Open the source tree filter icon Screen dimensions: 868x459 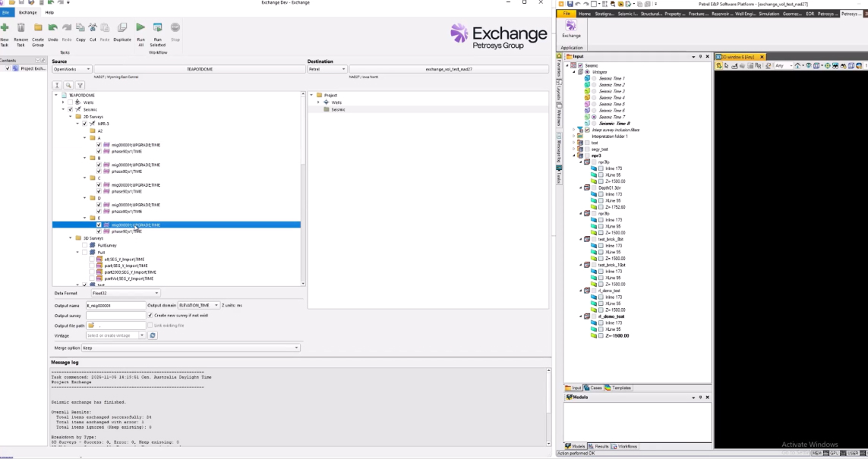click(80, 86)
